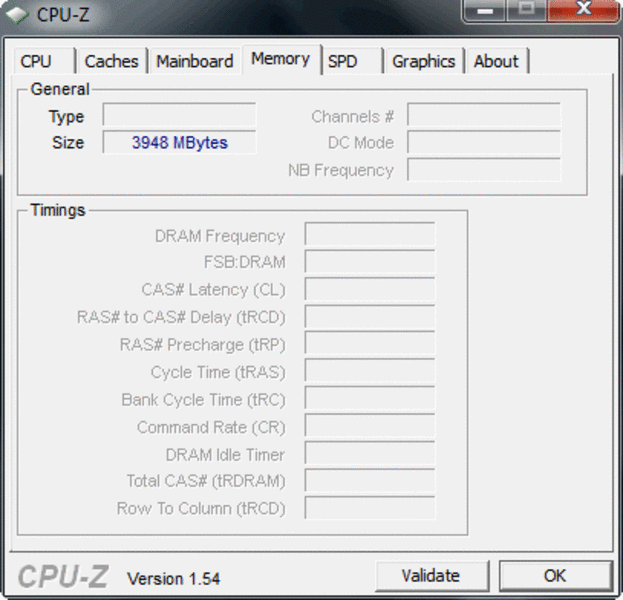Click the CAS# Latency (CL) field
The width and height of the screenshot is (623, 600).
coord(370,289)
